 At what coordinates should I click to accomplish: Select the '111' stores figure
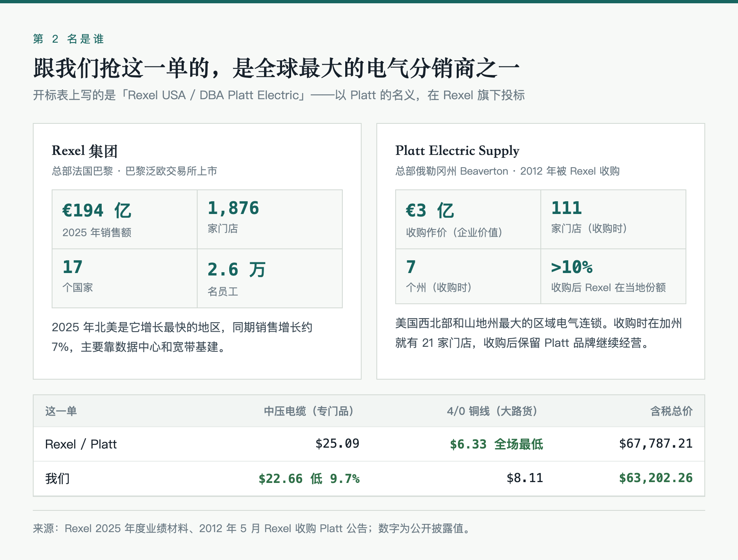pyautogui.click(x=567, y=208)
